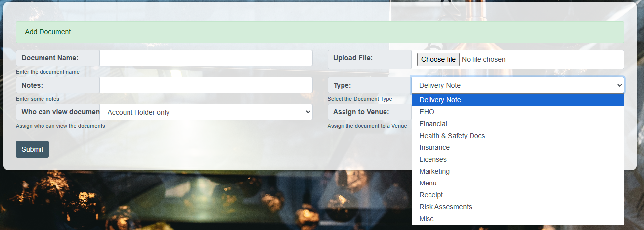
Task: Click the Submit button
Action: 32,149
